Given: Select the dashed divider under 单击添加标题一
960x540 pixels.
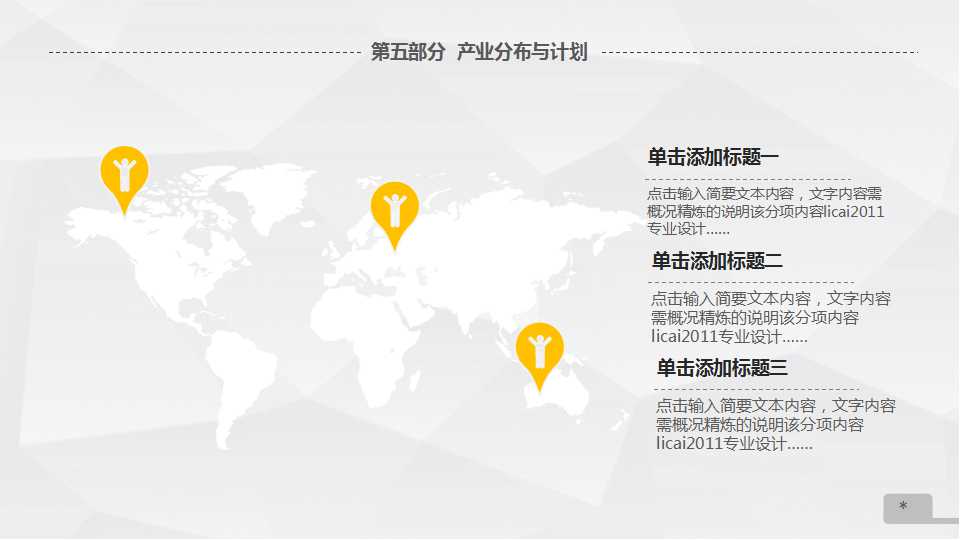Looking at the screenshot, I should (748, 178).
